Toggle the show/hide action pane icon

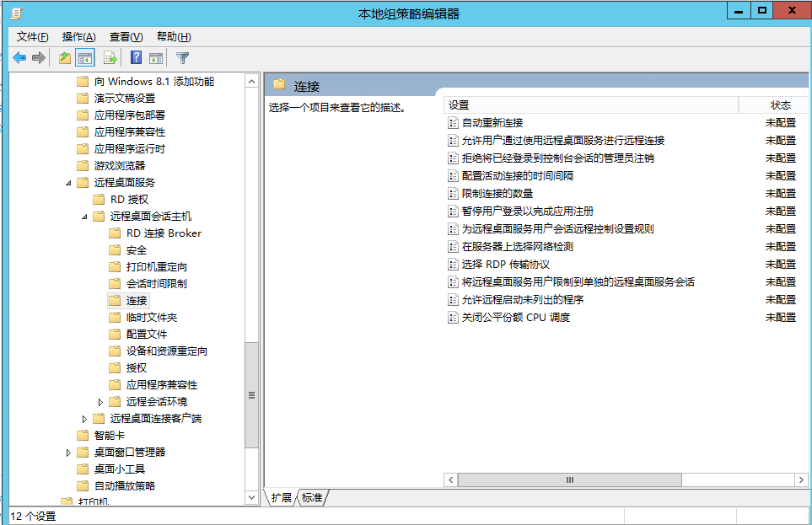(x=156, y=58)
